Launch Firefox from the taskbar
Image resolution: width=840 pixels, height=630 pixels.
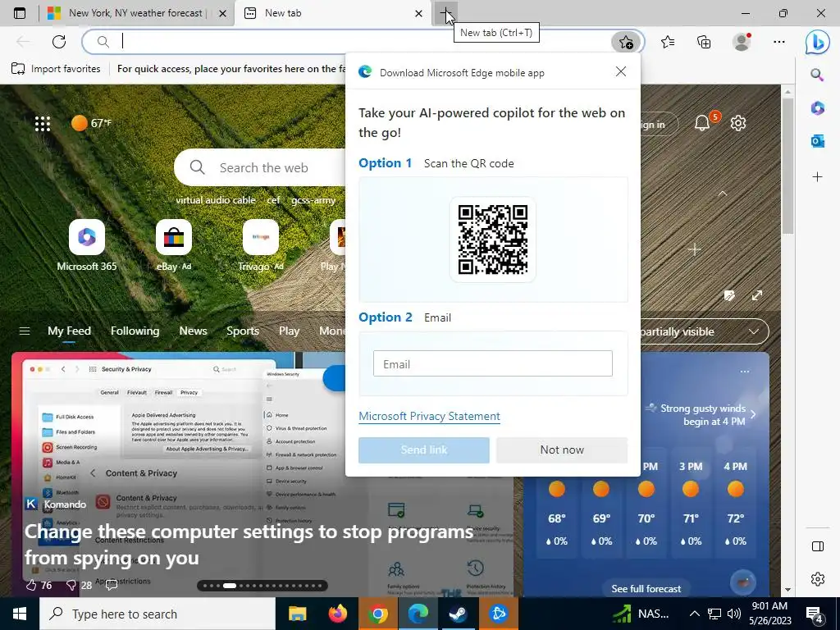[x=337, y=614]
